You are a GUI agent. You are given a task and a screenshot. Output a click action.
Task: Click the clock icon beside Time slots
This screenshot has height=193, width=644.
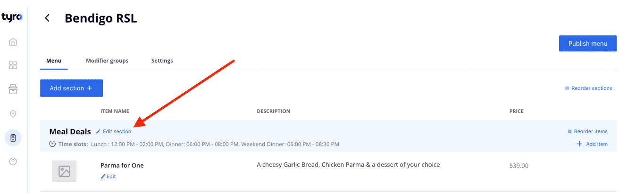(52, 144)
